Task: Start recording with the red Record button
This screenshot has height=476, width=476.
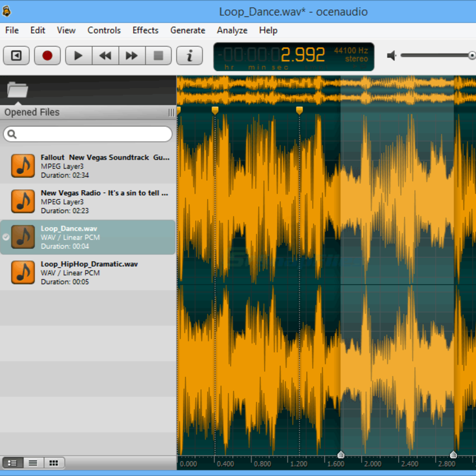Action: point(47,55)
